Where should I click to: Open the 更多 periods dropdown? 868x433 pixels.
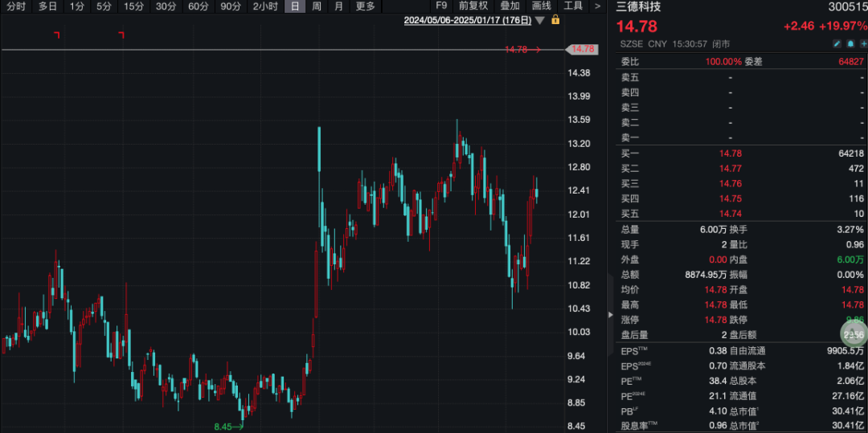(365, 6)
